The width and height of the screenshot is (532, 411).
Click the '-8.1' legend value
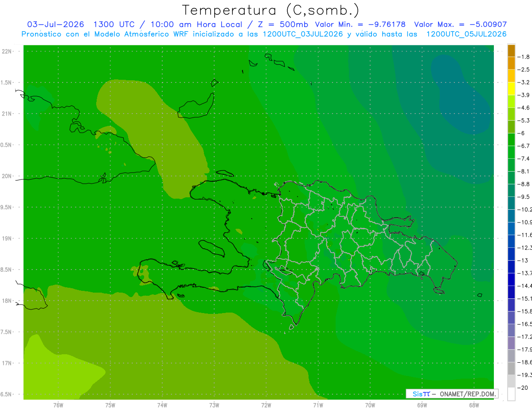pyautogui.click(x=524, y=171)
